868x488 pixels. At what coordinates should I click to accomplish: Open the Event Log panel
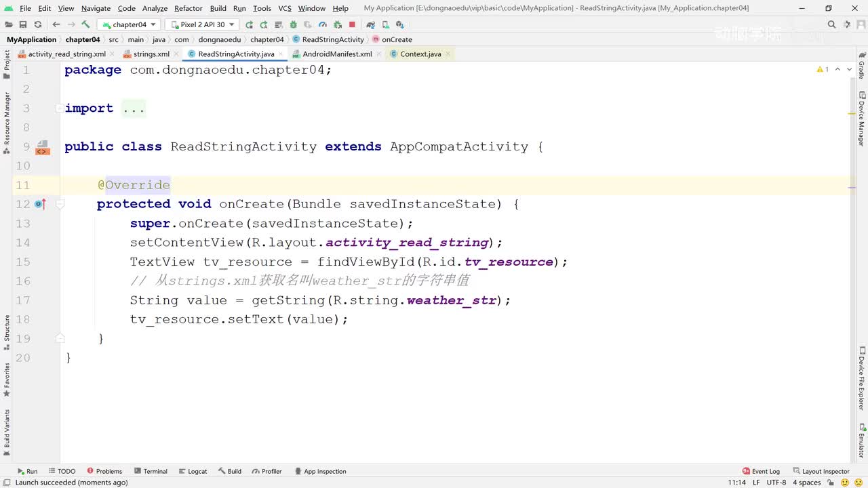coord(761,471)
